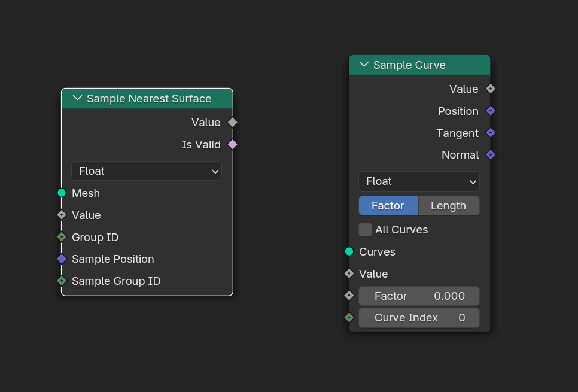Select Factor mode in Sample Curve
578x392 pixels.
point(388,205)
